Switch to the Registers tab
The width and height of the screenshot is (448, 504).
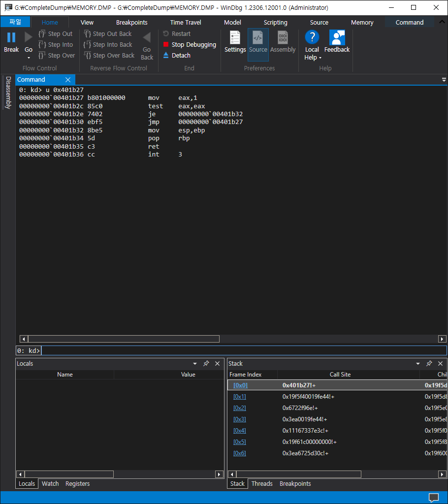tap(77, 483)
